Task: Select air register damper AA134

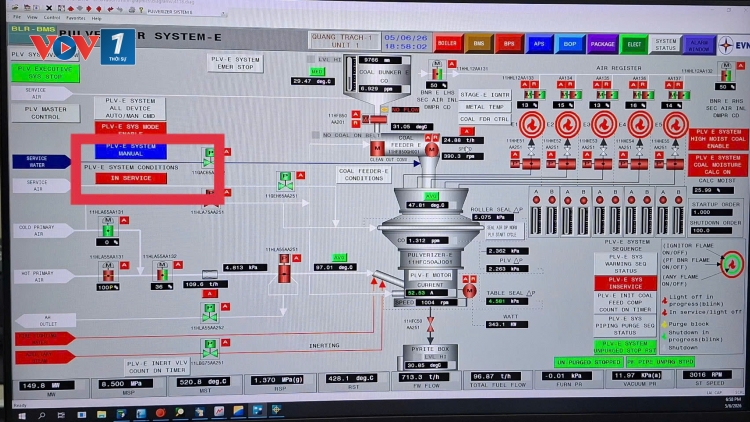Action: [x=570, y=95]
